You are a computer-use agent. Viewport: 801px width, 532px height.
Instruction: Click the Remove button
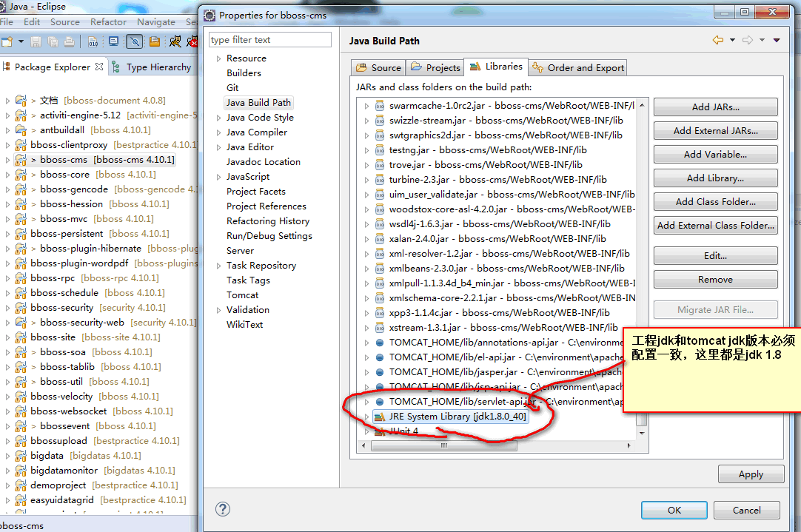tap(715, 279)
